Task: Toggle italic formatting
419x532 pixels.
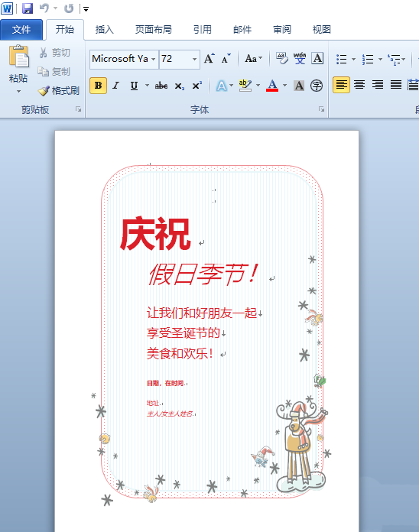Action: coord(116,86)
